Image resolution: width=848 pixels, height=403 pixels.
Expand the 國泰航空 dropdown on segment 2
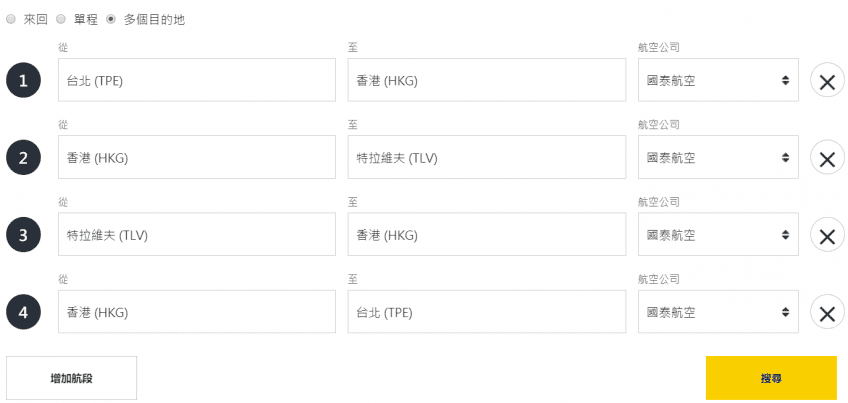(718, 157)
